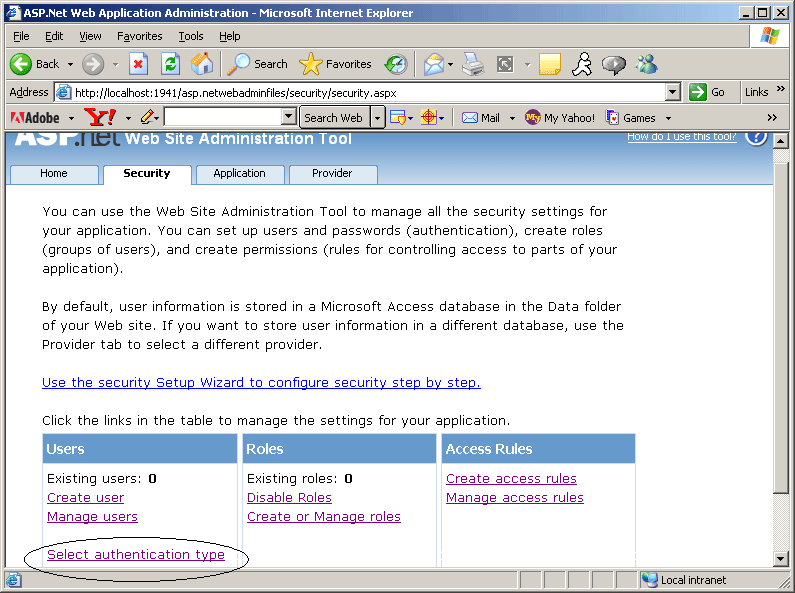This screenshot has height=593, width=795.
Task: Click the Print toolbar icon
Action: pos(473,64)
